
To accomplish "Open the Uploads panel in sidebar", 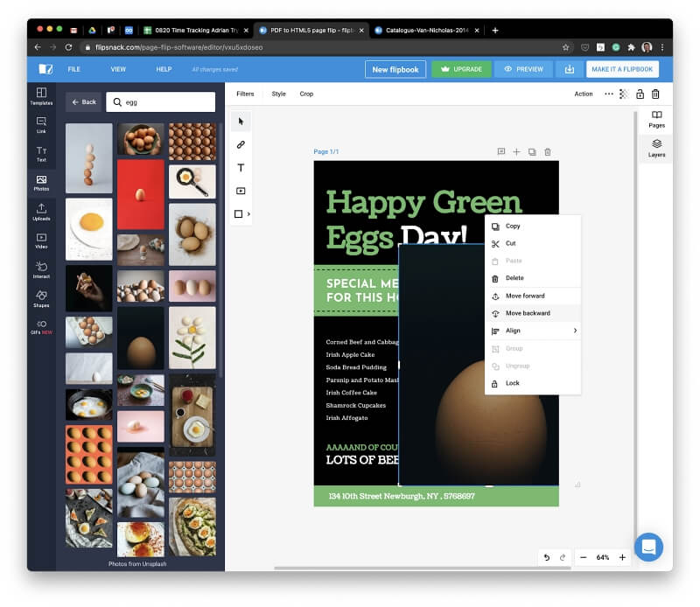I will (41, 212).
